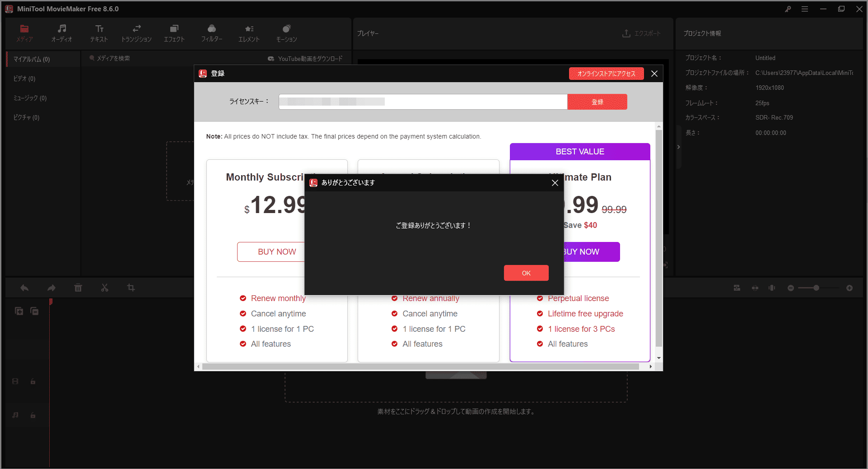
Task: Open the hamburger menu in the title bar
Action: point(805,9)
